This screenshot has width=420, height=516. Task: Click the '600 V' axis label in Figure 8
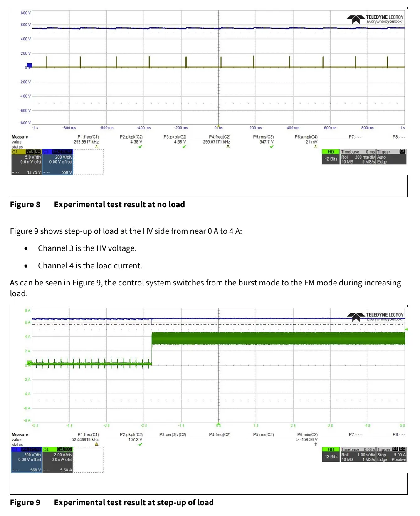coord(26,25)
